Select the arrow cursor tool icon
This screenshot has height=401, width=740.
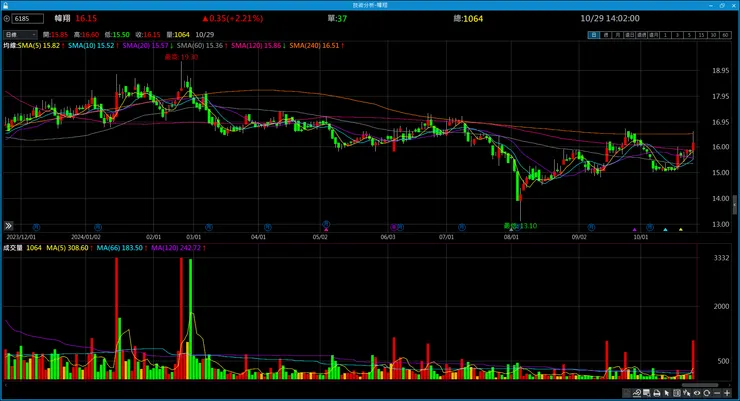pyautogui.click(x=667, y=393)
